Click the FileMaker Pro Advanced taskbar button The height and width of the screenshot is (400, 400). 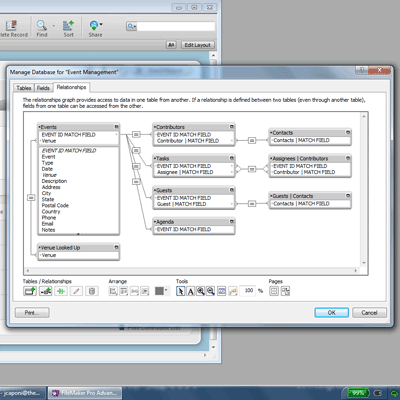[x=85, y=393]
